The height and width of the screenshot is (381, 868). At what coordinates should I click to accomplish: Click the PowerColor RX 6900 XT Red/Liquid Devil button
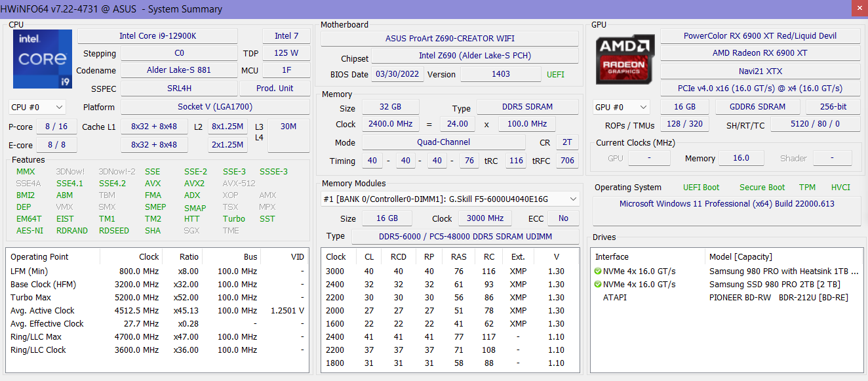pos(760,36)
